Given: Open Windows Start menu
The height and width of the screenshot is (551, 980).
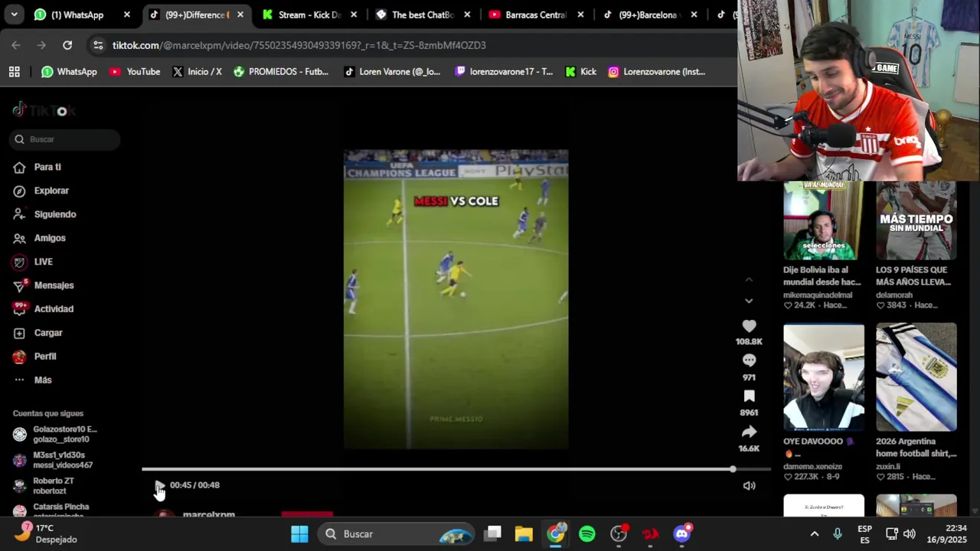Looking at the screenshot, I should coord(299,534).
